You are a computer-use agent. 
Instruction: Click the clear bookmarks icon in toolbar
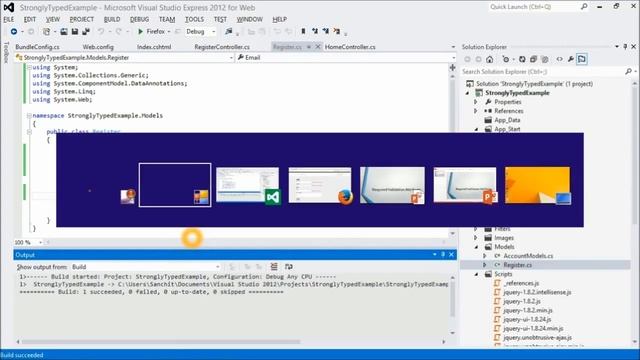(x=337, y=31)
